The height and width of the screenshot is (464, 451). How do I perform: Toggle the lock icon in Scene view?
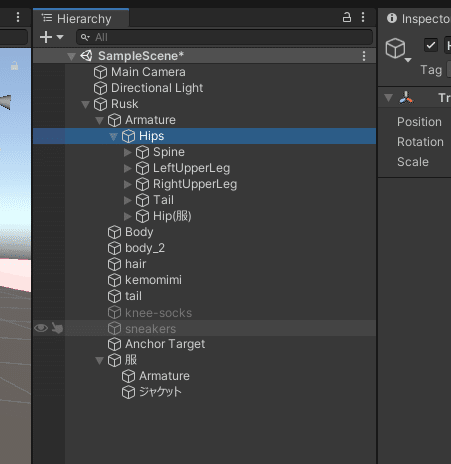point(14,66)
